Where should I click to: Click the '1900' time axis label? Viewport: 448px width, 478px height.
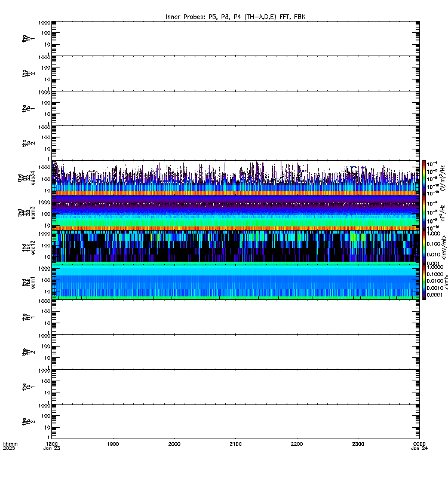click(113, 444)
